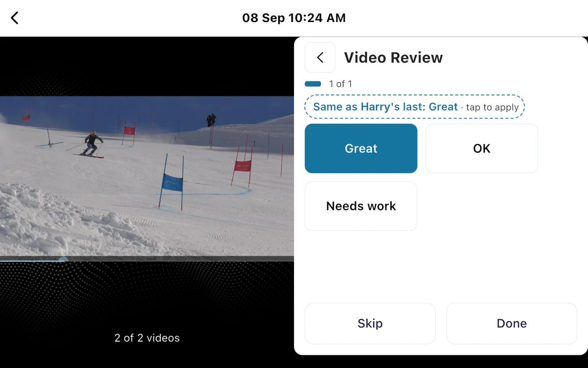Click the video playback scrubber handle
The image size is (588, 368).
(63, 260)
